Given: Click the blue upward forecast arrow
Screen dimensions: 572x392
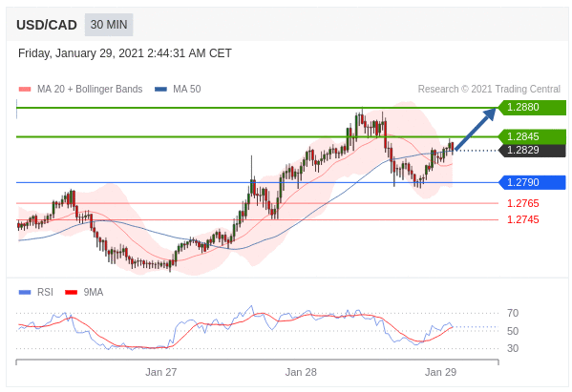Looking at the screenshot, I should 476,128.
